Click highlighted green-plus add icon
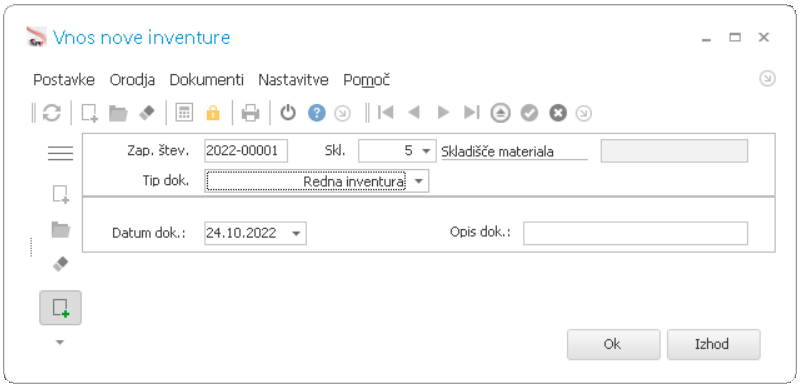This screenshot has width=800, height=389. 61,308
